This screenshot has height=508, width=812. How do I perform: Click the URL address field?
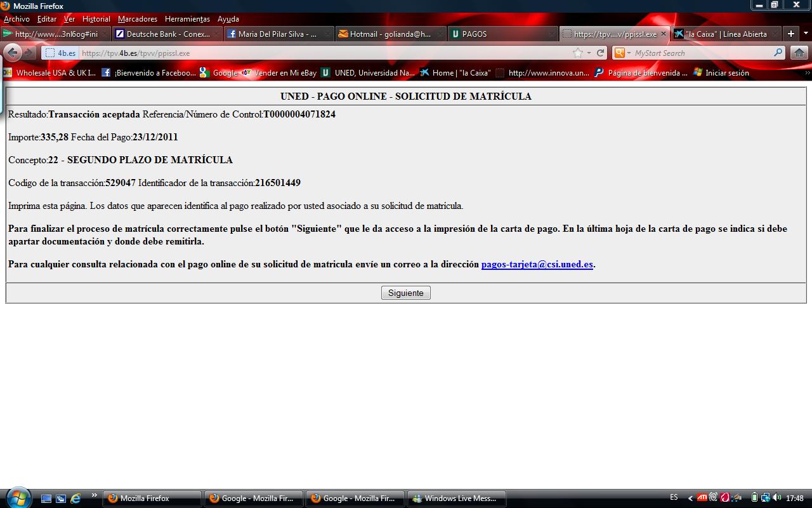pos(317,53)
